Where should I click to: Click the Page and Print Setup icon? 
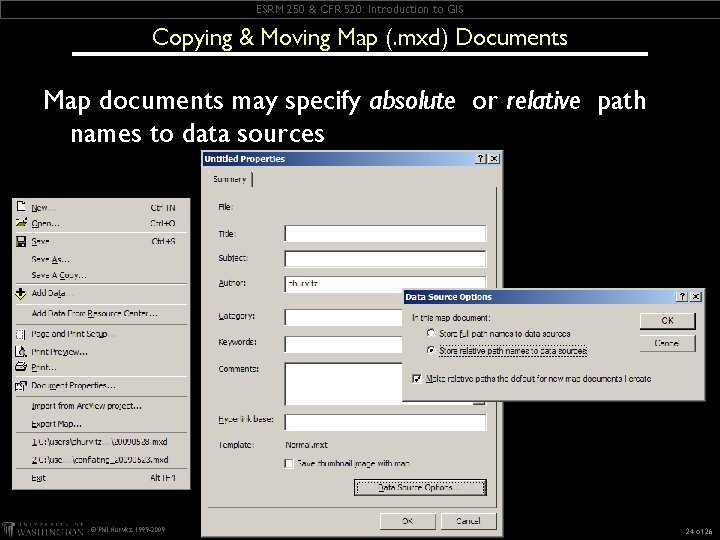[21, 334]
